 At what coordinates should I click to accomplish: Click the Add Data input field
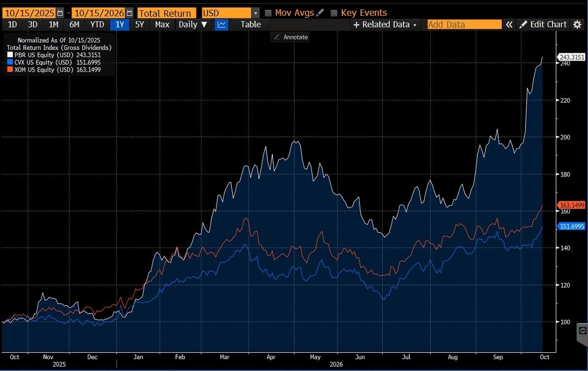[464, 25]
